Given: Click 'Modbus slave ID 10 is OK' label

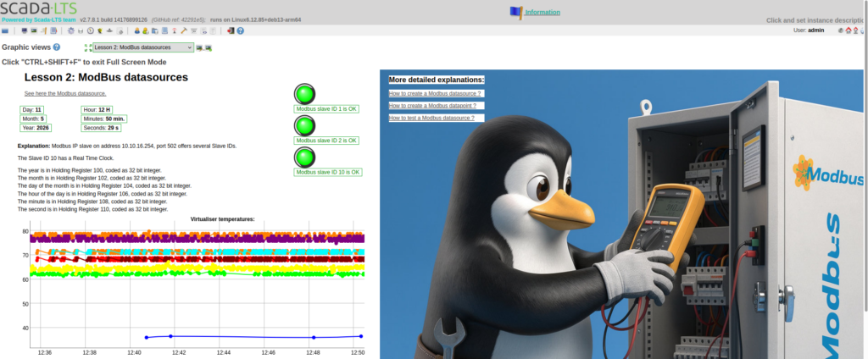Looking at the screenshot, I should pos(328,172).
